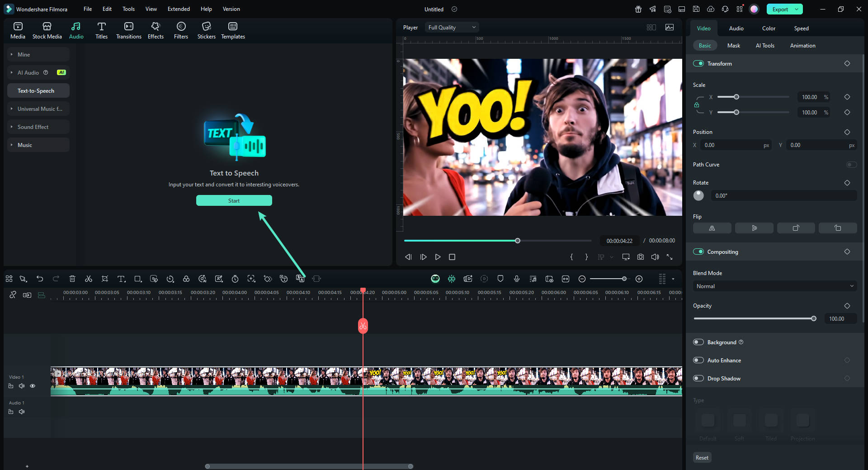
Task: Hide Video 1 track with eye icon
Action: pyautogui.click(x=33, y=386)
